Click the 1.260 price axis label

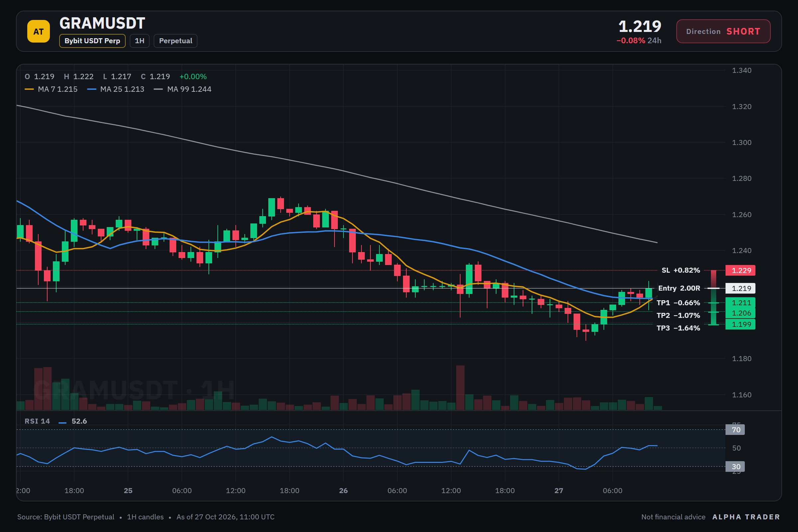pos(742,215)
